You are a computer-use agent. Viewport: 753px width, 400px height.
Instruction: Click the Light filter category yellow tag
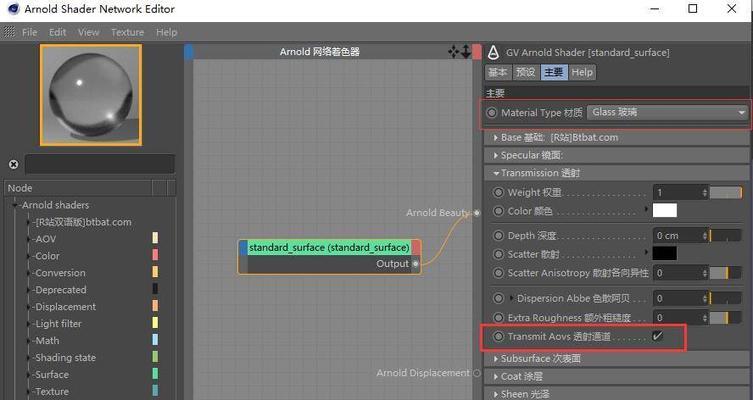pos(155,323)
